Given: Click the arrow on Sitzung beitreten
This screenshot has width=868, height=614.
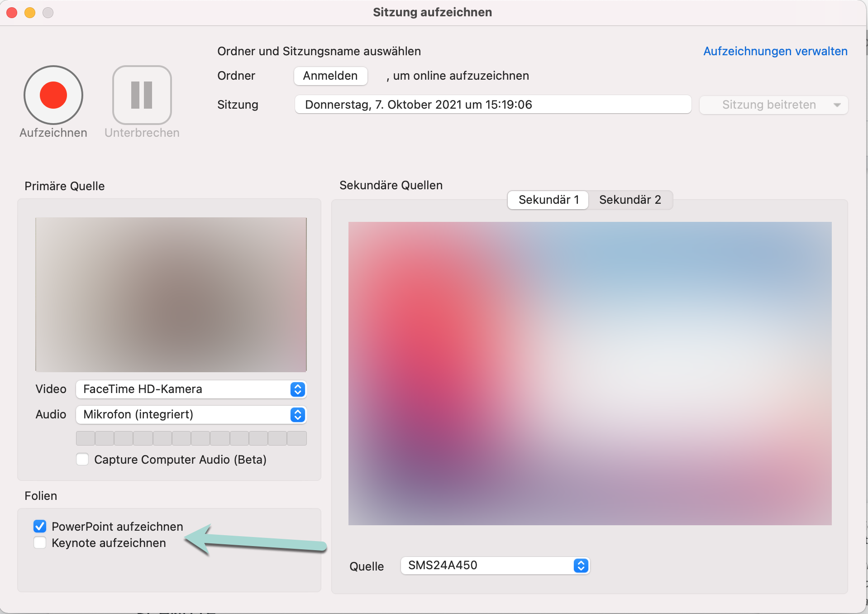Looking at the screenshot, I should (x=837, y=105).
